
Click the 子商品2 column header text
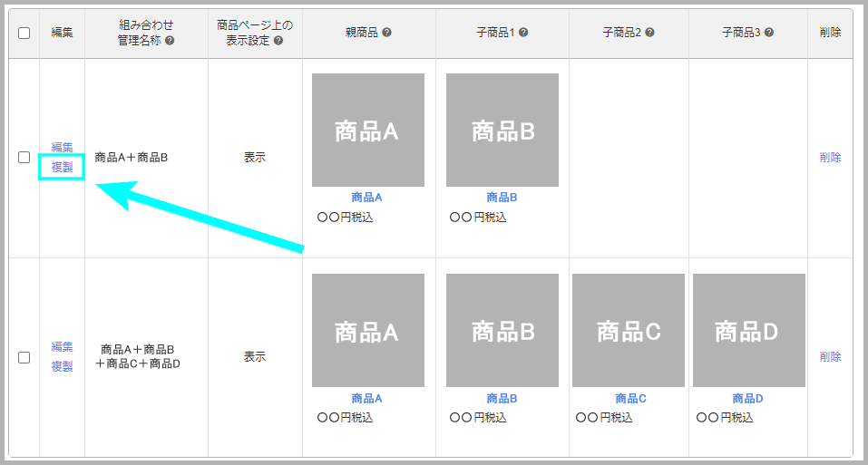621,33
